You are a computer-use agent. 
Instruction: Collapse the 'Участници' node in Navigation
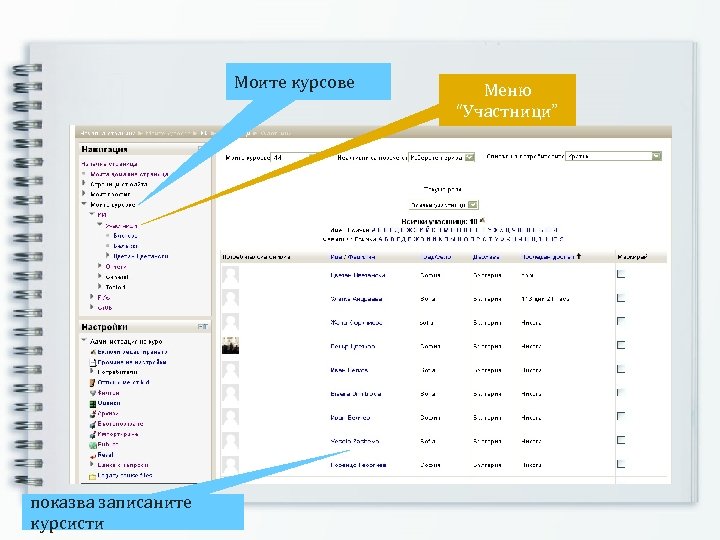tap(100, 225)
